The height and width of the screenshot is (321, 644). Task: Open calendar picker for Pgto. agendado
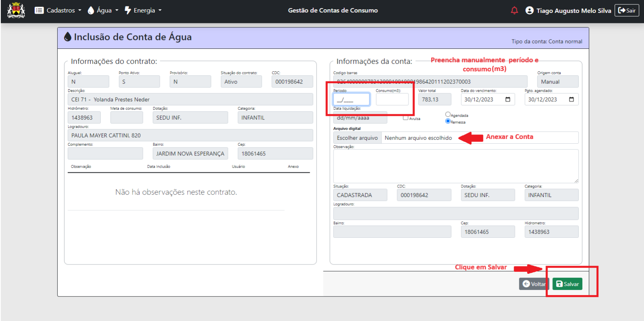[x=571, y=99]
